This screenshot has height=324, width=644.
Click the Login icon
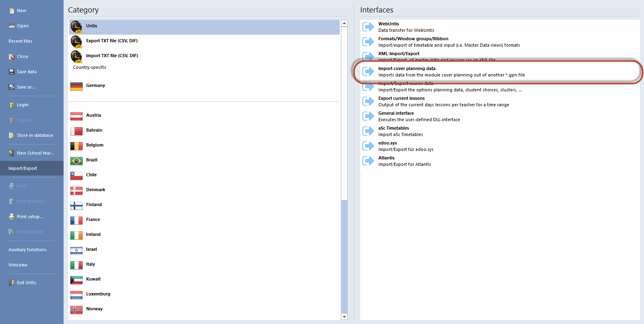pyautogui.click(x=12, y=105)
